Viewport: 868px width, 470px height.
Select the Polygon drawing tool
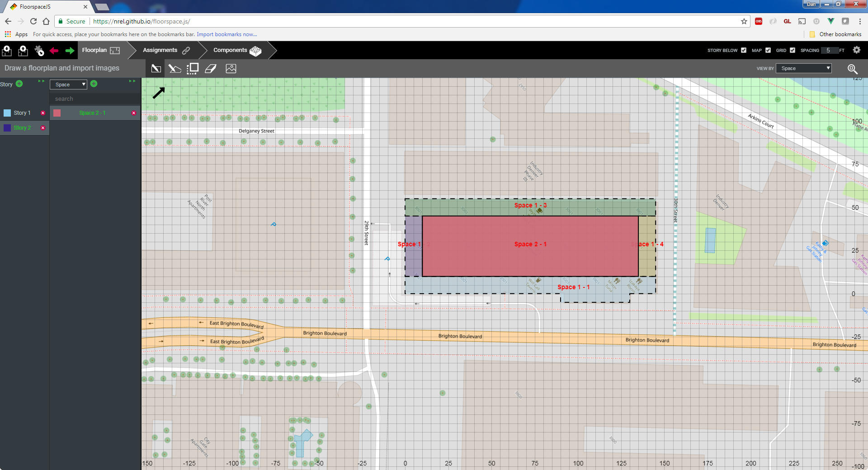coord(175,69)
